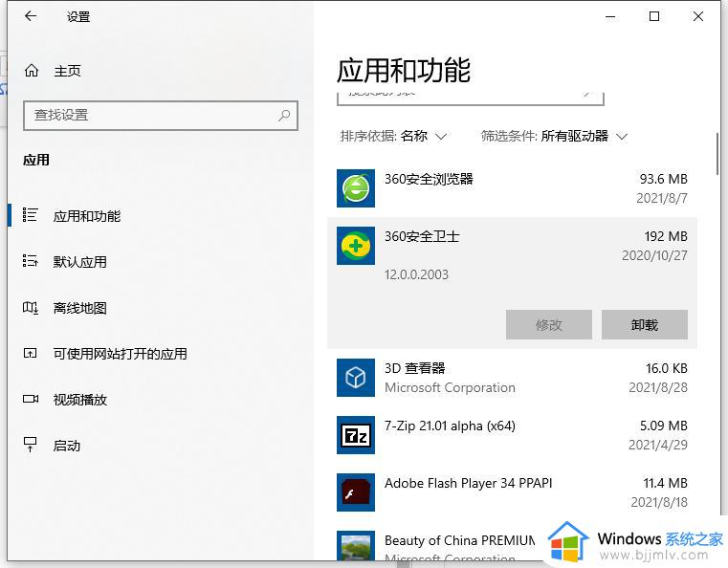Viewport: 728px width, 568px height.
Task: Close the 设置 window
Action: pos(697,16)
